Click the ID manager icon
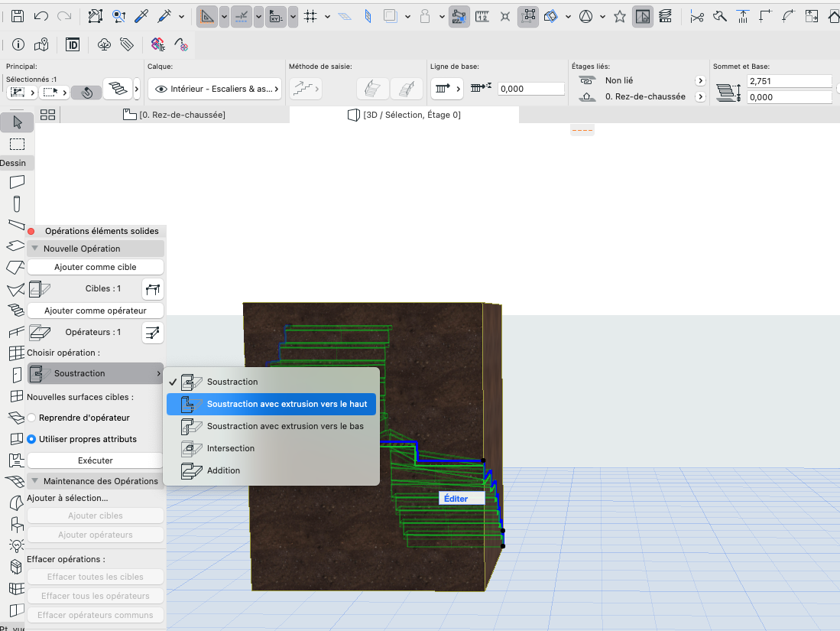This screenshot has width=840, height=631. click(73, 44)
